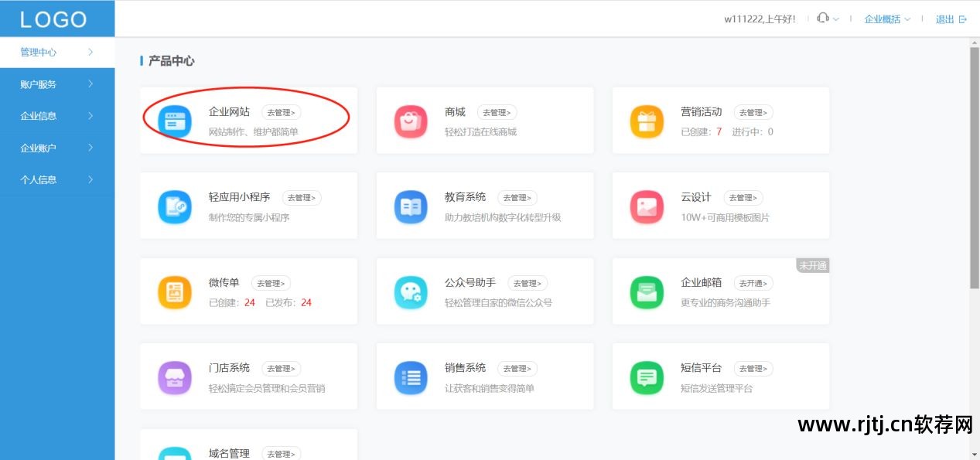Open the 轻应用小程序 icon

(x=175, y=207)
